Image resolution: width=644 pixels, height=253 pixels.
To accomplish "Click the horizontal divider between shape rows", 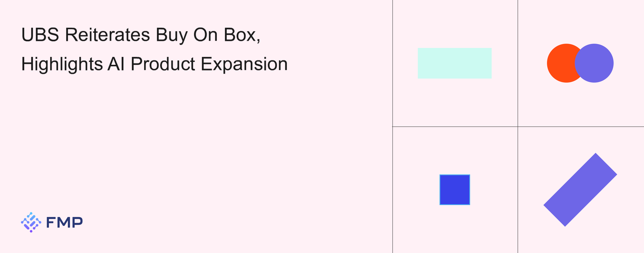I will 518,127.
